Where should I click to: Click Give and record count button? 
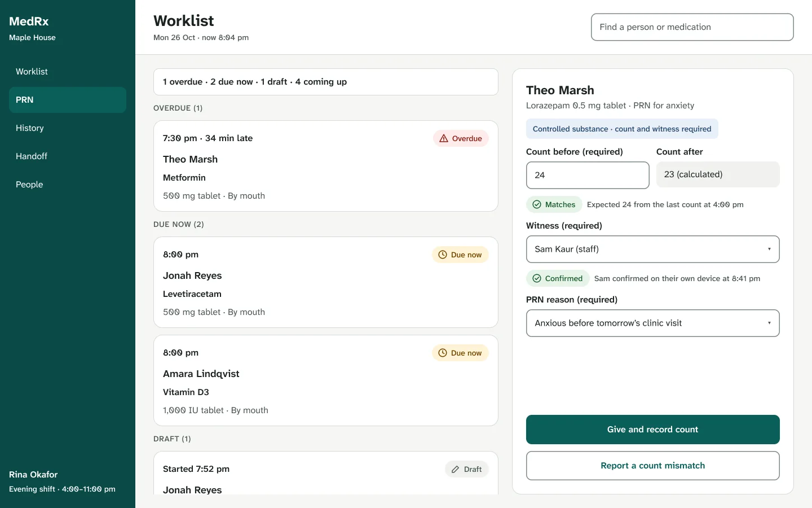click(653, 430)
